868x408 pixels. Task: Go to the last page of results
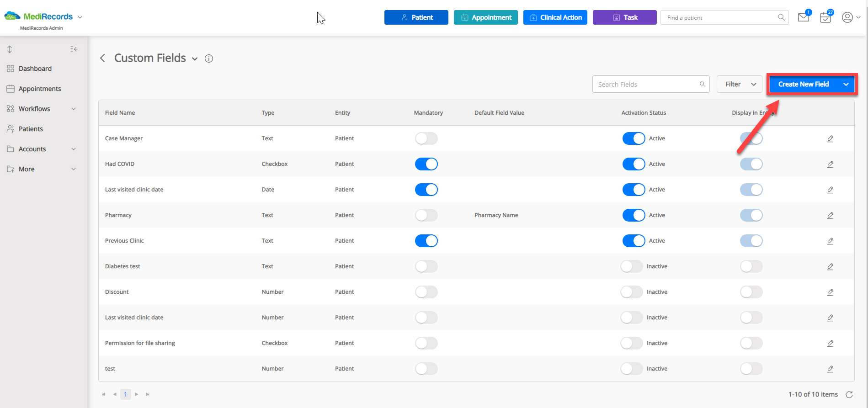tap(148, 394)
